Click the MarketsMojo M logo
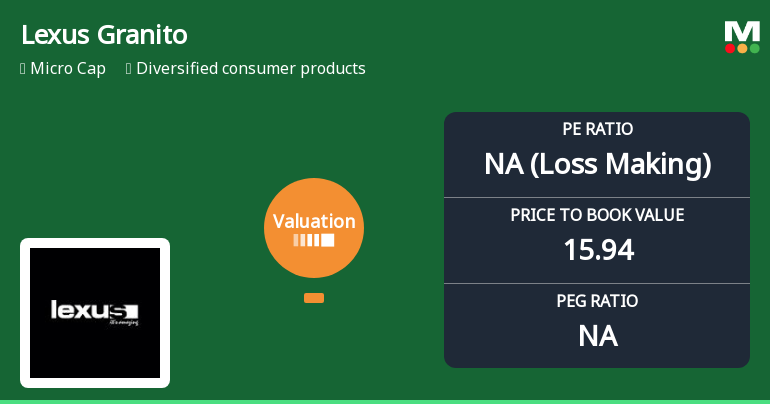Viewport: 770px width, 404px height. pos(742,30)
